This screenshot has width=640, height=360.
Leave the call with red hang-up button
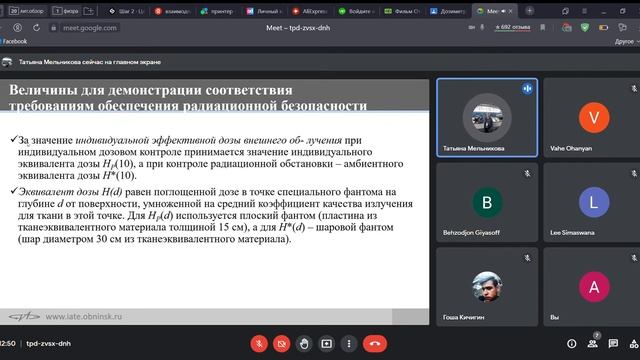(x=375, y=344)
